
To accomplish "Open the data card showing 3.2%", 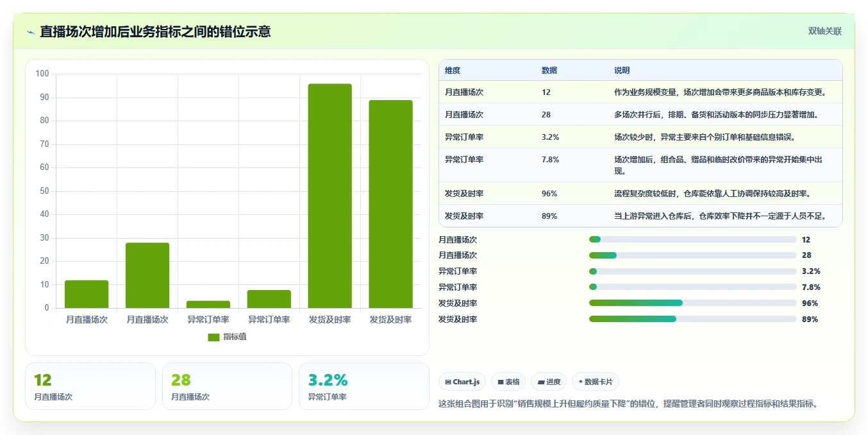I will [364, 386].
